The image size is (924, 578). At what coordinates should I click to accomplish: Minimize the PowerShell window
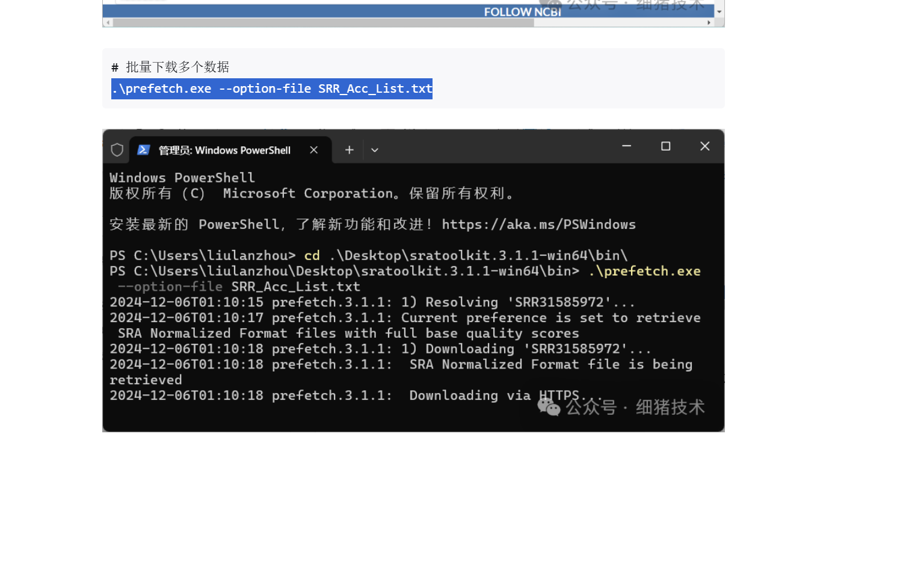click(626, 146)
